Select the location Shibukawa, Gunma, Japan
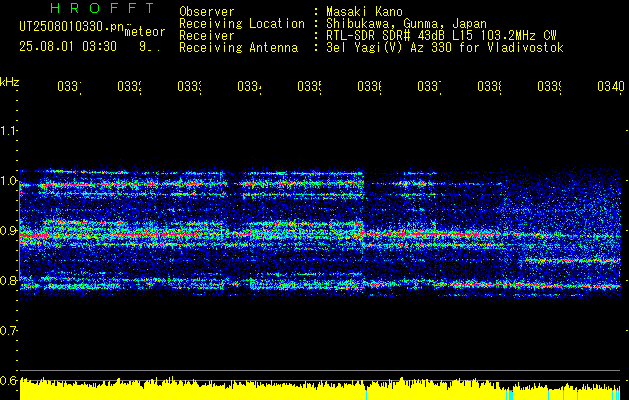Screen dimensions: 629x400 pos(406,24)
